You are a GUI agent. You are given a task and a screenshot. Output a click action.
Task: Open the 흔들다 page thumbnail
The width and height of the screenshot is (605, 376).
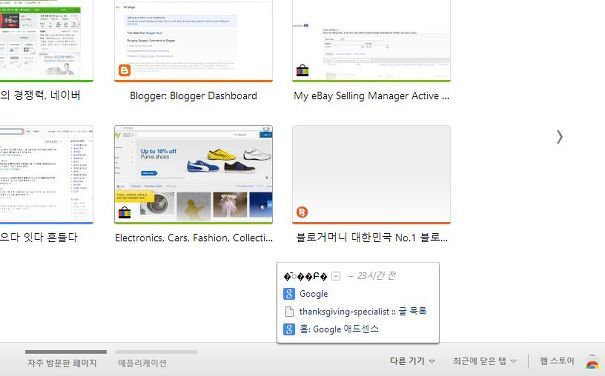[46, 174]
